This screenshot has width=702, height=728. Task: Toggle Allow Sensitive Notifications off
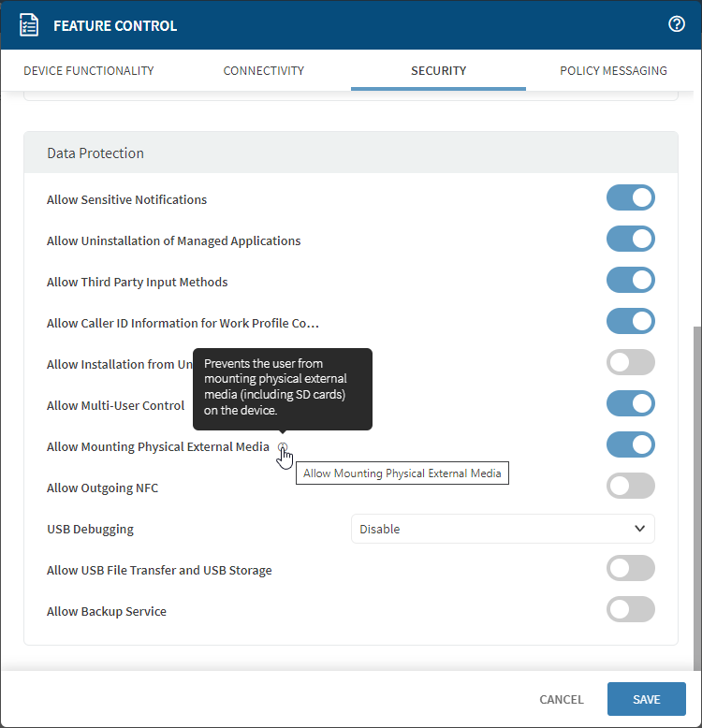631,197
